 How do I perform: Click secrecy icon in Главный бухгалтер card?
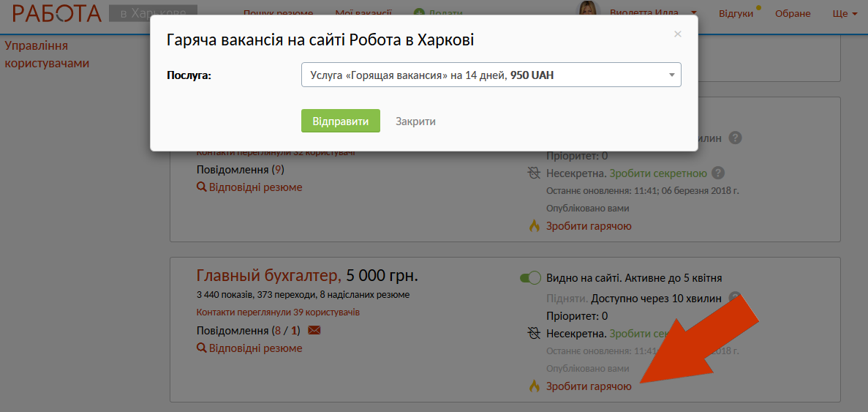tap(534, 334)
